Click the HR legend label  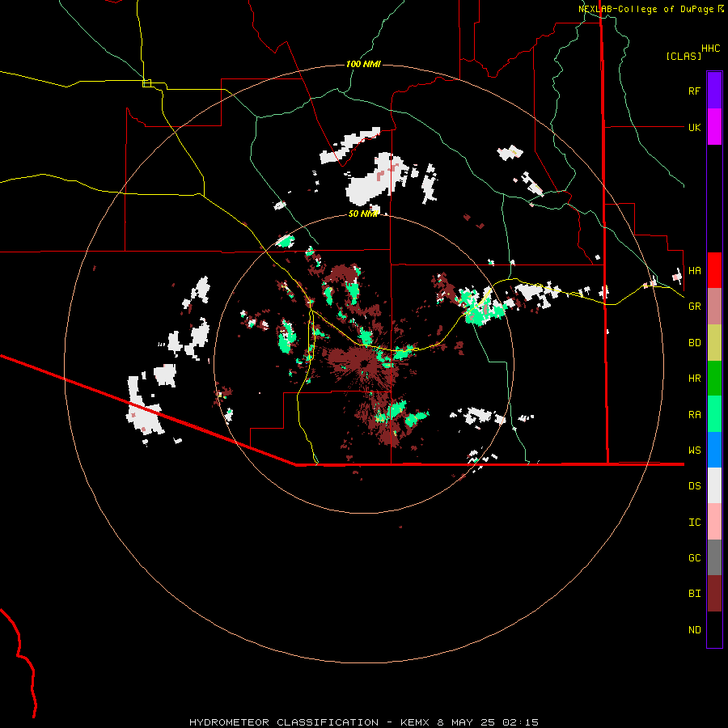(x=694, y=379)
